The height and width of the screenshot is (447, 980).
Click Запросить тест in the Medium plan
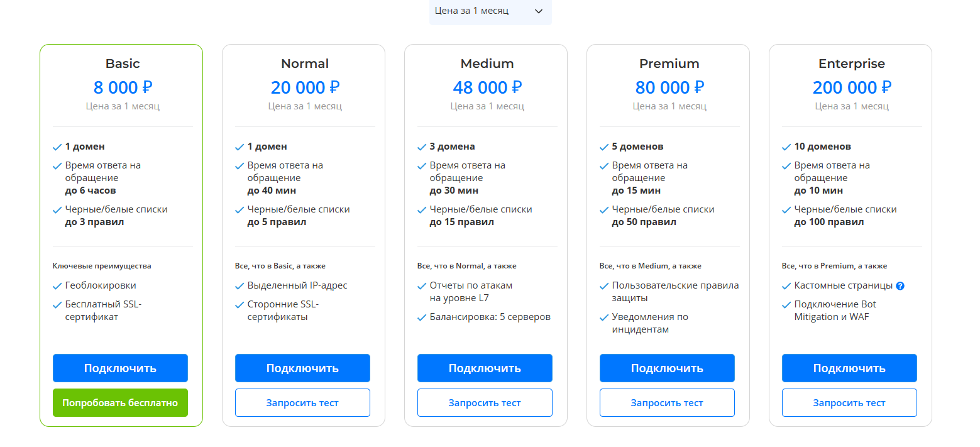(x=485, y=402)
